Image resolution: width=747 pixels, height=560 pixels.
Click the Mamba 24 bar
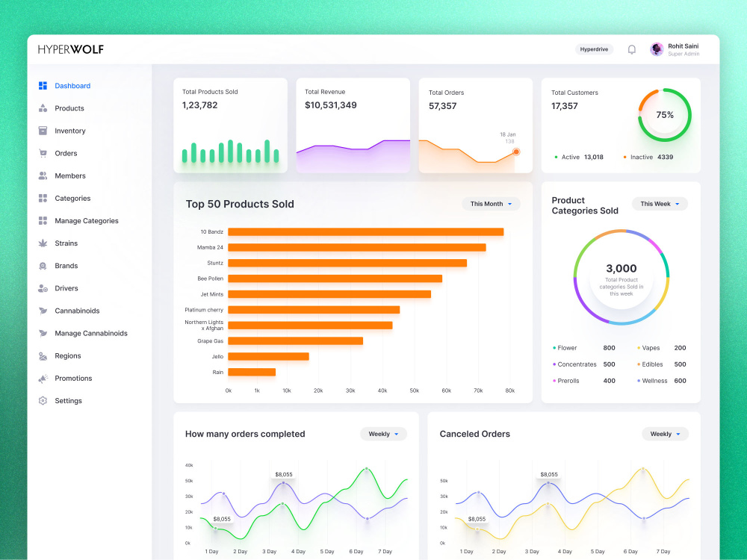(357, 248)
